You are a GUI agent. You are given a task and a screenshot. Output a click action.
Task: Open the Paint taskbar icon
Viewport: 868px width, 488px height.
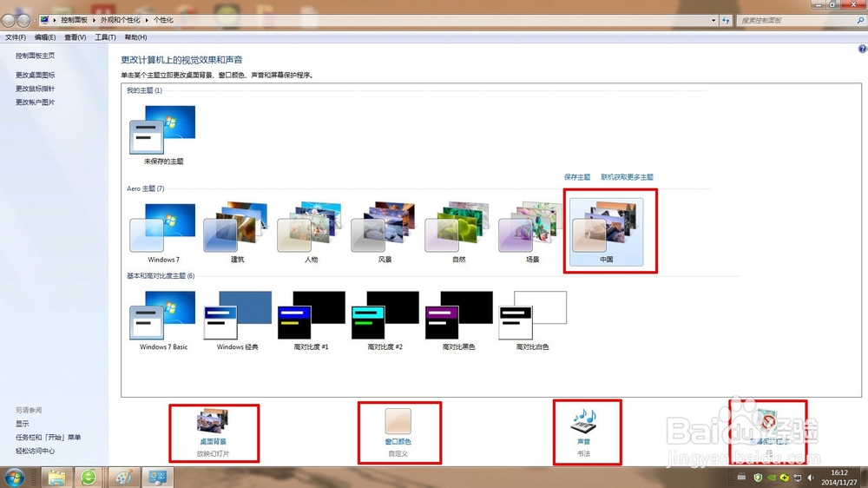[123, 477]
